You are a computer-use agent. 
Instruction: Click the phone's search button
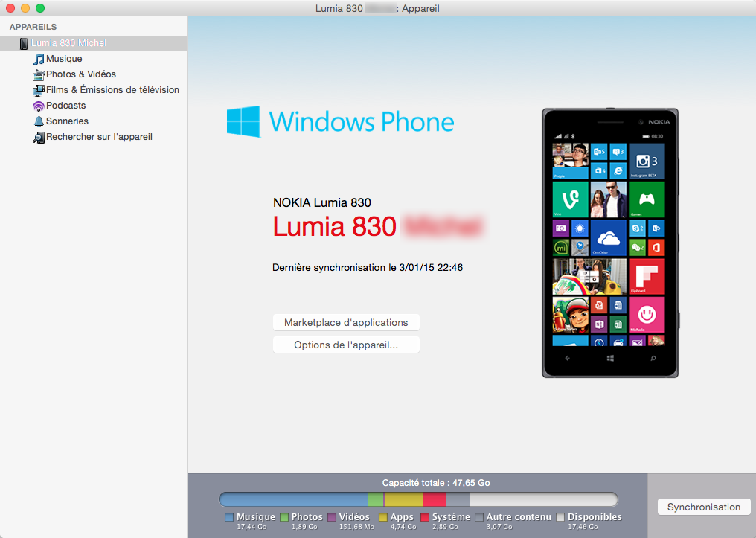653,358
